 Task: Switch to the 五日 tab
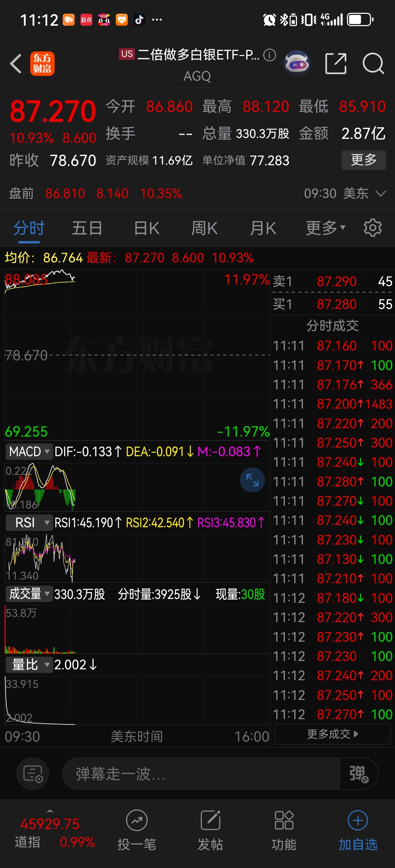(87, 228)
